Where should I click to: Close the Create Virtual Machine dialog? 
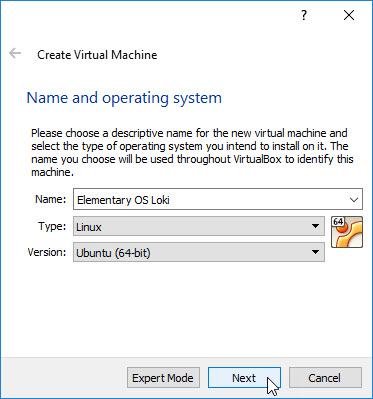click(x=349, y=15)
